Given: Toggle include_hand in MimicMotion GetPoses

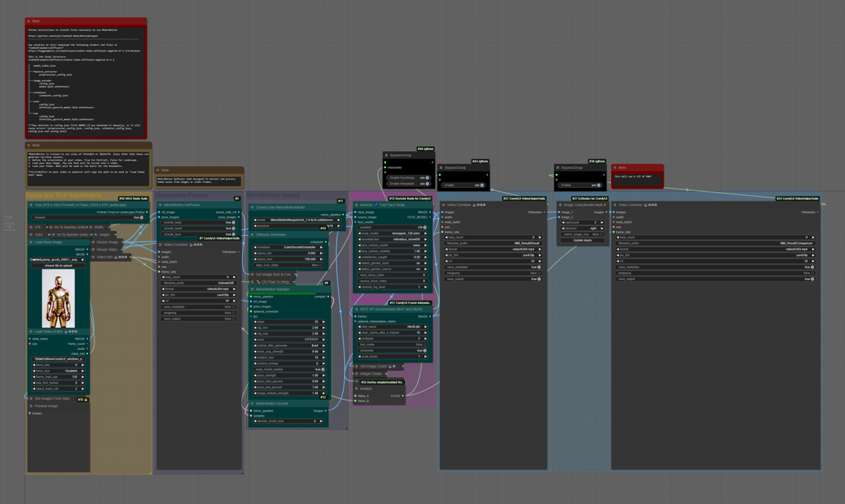Looking at the screenshot, I should click(x=234, y=229).
